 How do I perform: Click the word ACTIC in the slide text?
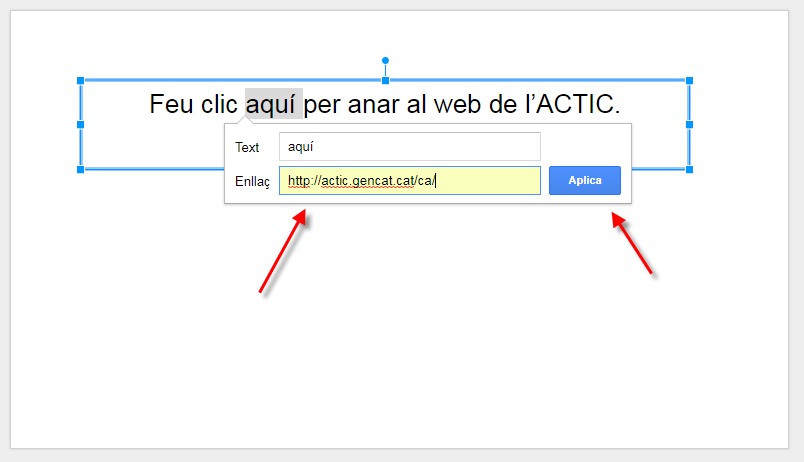(574, 104)
